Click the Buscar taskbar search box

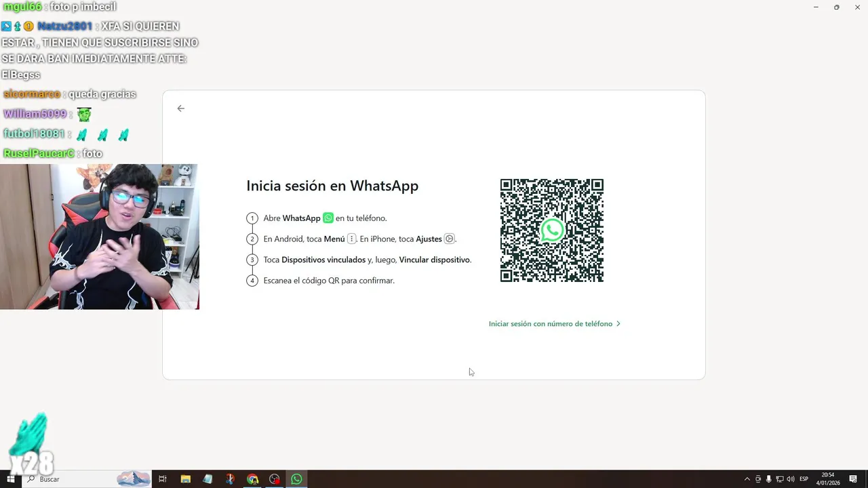point(86,479)
